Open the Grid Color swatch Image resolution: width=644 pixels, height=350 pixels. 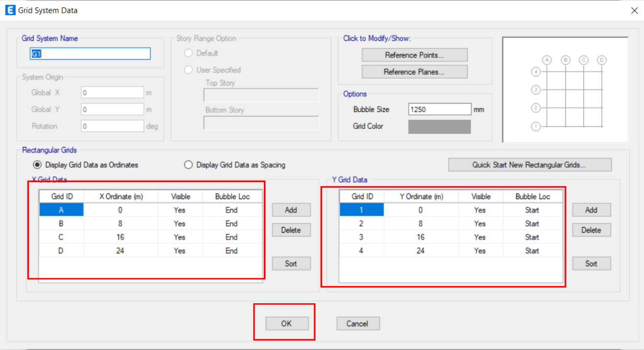439,126
